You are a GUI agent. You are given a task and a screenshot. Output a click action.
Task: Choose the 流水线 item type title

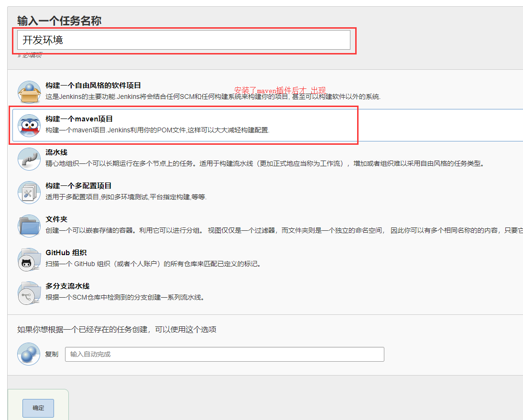pyautogui.click(x=56, y=152)
